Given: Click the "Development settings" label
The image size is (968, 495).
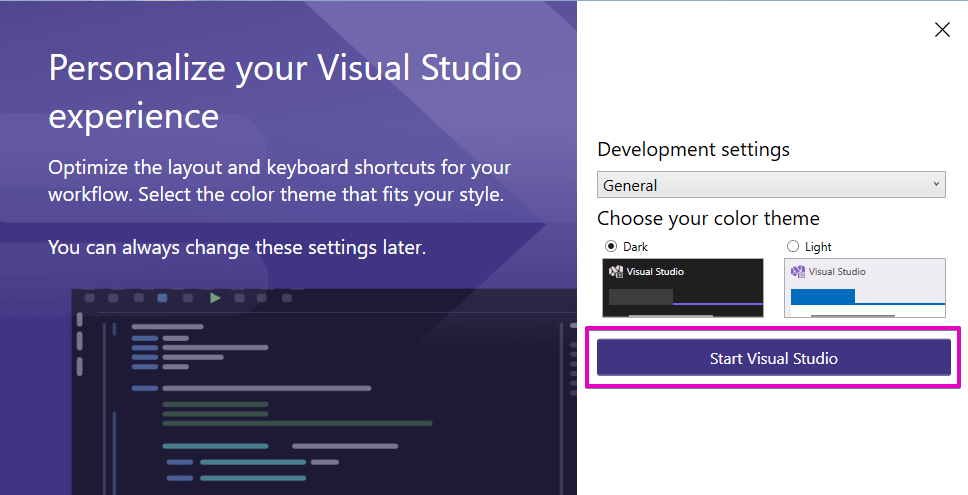Looking at the screenshot, I should click(x=693, y=150).
